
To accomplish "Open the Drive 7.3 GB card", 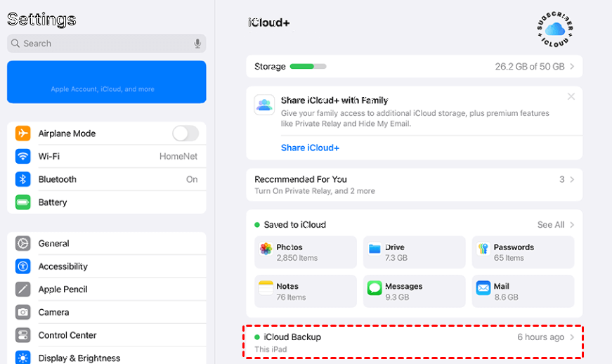I will tap(414, 252).
